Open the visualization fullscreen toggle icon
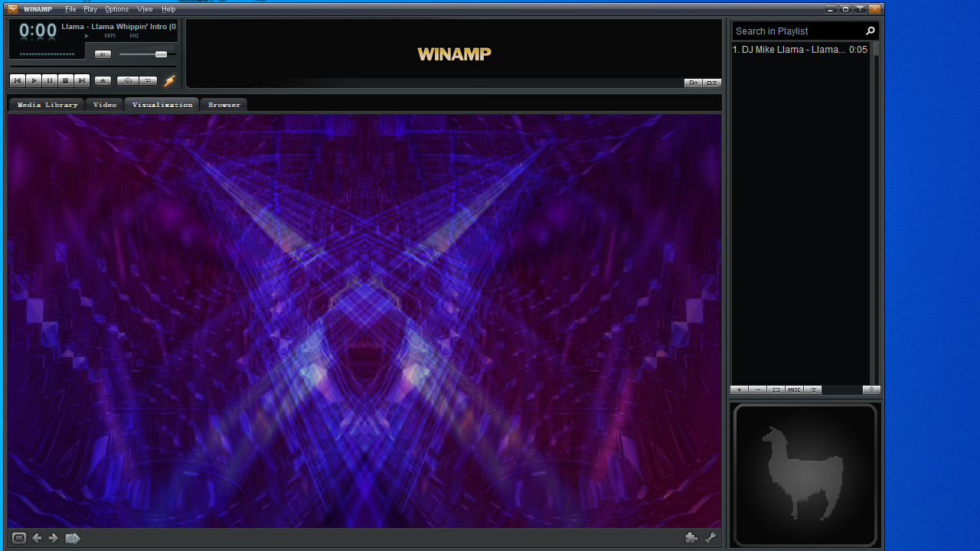Viewport: 980px width, 551px height. (17, 538)
